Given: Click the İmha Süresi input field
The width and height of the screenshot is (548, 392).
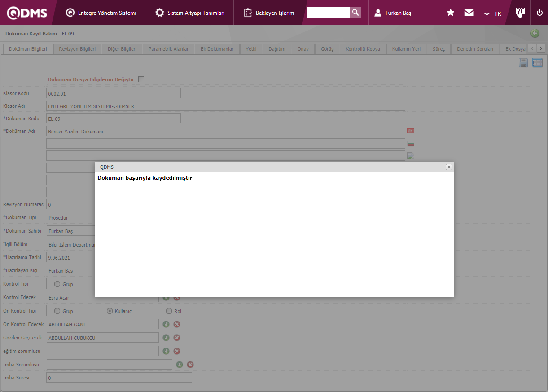Looking at the screenshot, I should 119,378.
